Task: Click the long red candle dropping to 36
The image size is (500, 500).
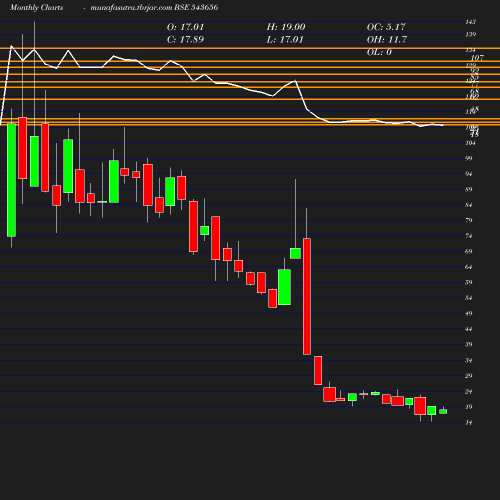Action: (x=307, y=296)
